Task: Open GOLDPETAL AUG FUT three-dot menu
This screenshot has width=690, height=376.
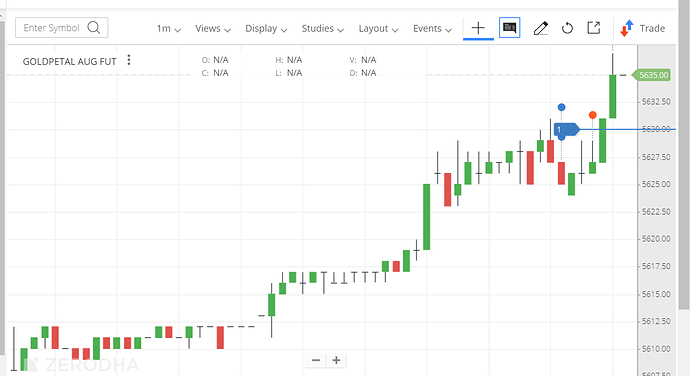Action: 129,59
